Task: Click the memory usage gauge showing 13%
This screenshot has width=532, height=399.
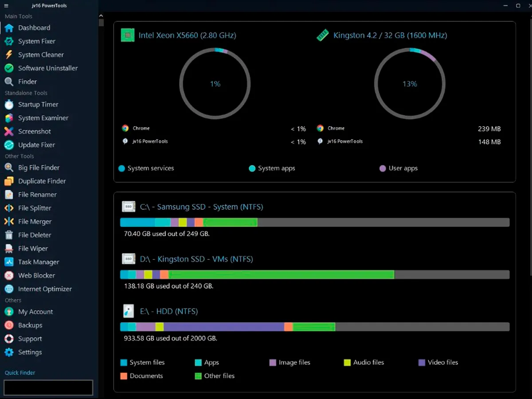Action: click(x=410, y=84)
